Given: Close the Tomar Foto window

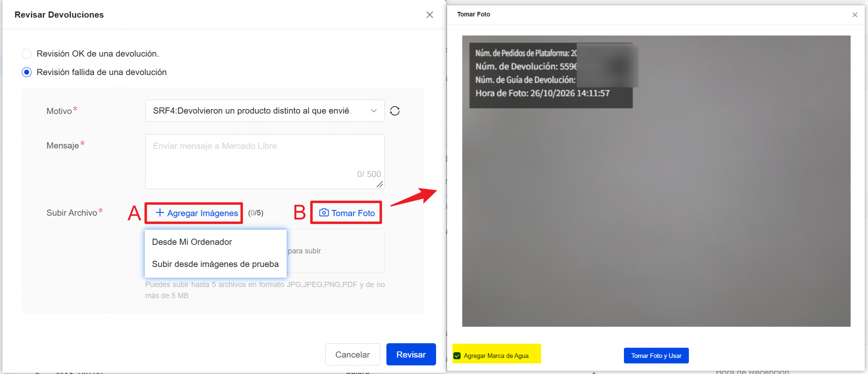Looking at the screenshot, I should coord(855,15).
